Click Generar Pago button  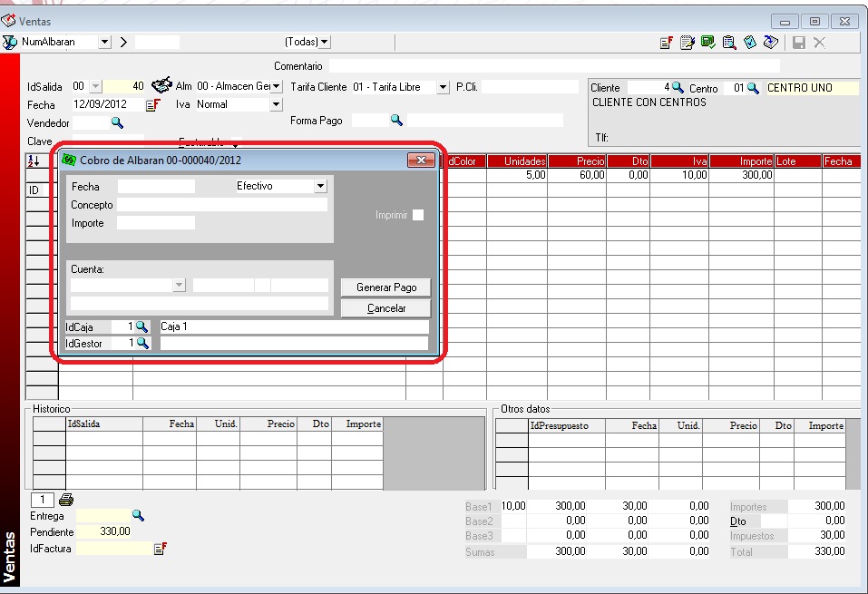pyautogui.click(x=385, y=287)
